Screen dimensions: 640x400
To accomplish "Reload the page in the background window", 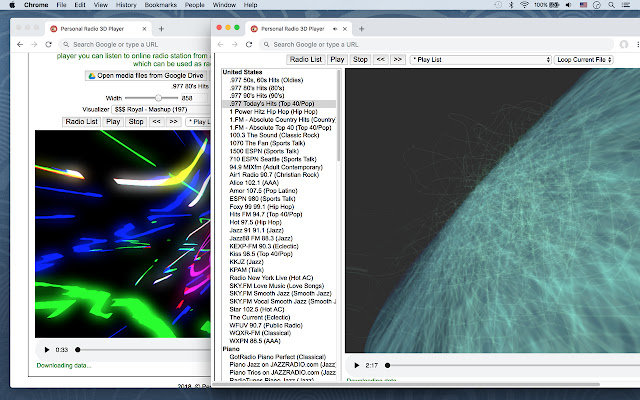I will (x=49, y=44).
